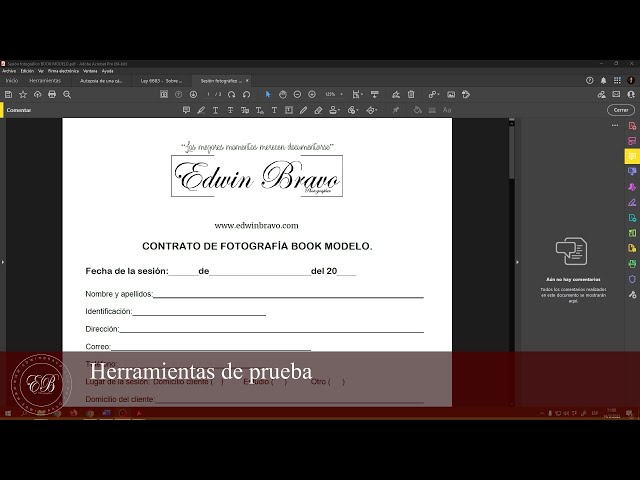Zoom out with the minus circle
This screenshot has width=640, height=480.
coord(297,95)
